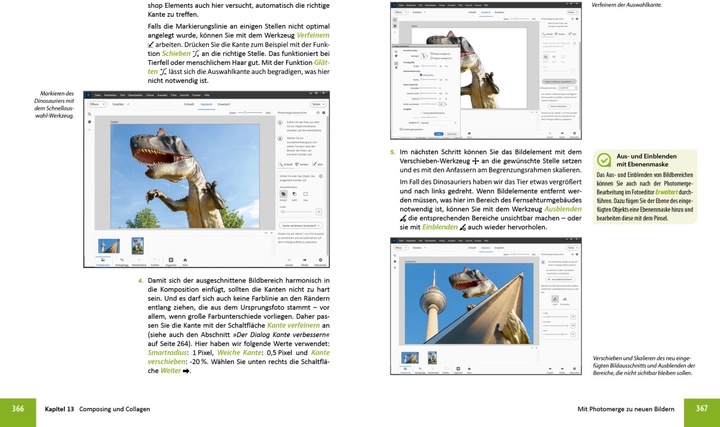Click the green checkmark tip icon in sidebar

[x=604, y=160]
